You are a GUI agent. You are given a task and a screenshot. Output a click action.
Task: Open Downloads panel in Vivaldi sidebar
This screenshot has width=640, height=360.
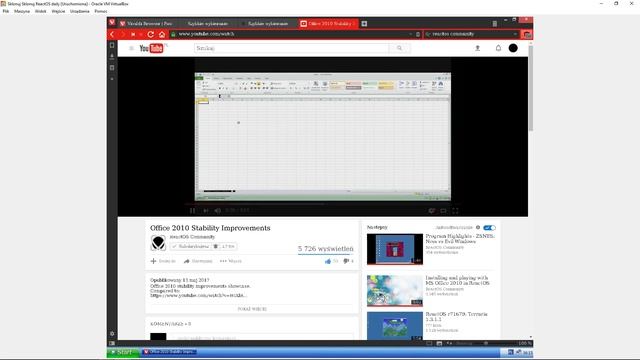pyautogui.click(x=112, y=56)
